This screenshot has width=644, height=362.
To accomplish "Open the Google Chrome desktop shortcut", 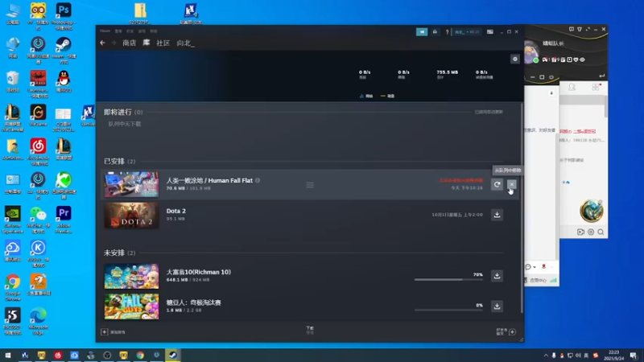I will [x=13, y=287].
